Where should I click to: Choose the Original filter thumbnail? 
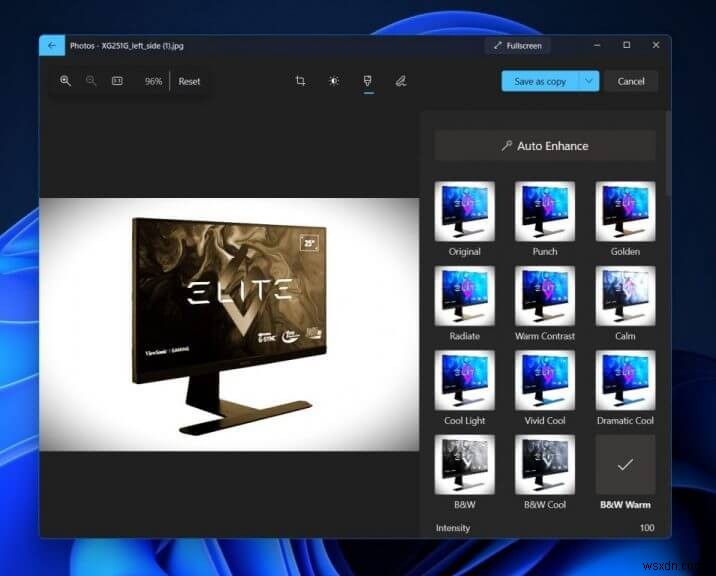[464, 211]
